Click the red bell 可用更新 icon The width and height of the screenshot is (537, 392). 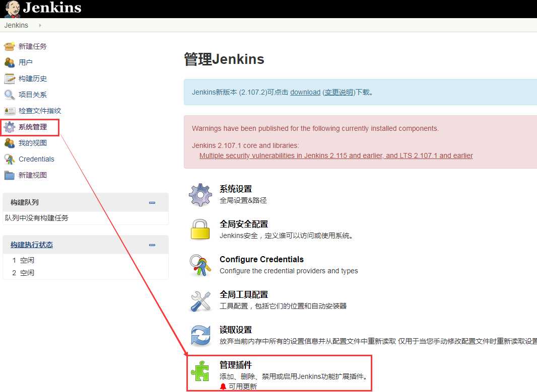(223, 386)
